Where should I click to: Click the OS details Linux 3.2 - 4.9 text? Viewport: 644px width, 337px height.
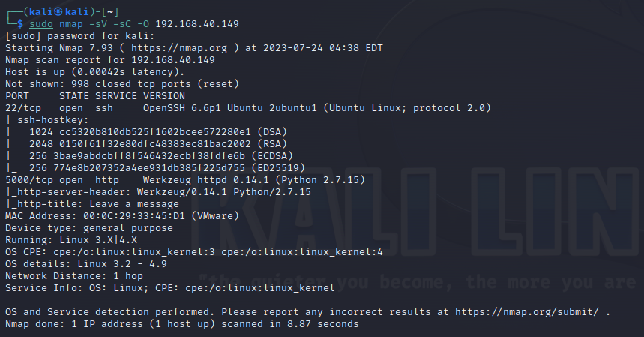(x=86, y=264)
